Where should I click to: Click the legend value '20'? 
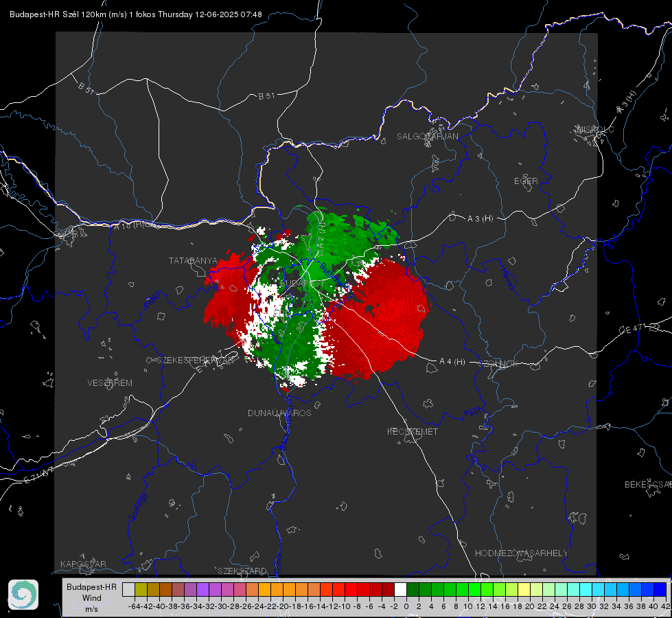point(530,606)
